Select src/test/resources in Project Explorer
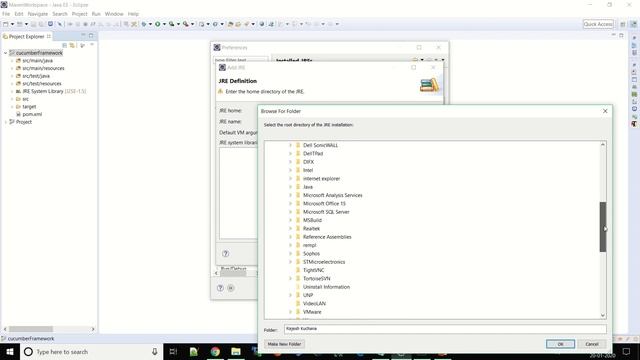The width and height of the screenshot is (640, 360). click(x=42, y=84)
